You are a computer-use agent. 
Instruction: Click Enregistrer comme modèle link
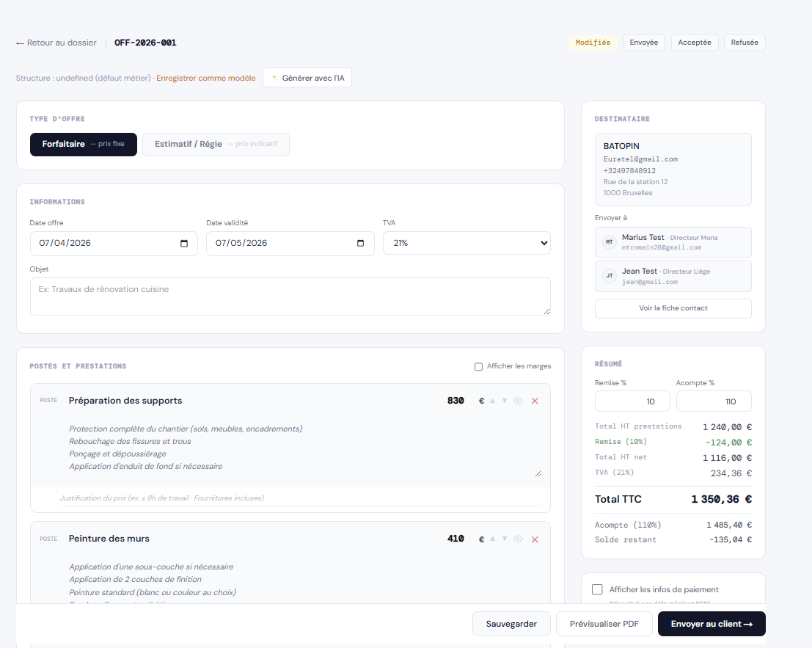pos(206,79)
